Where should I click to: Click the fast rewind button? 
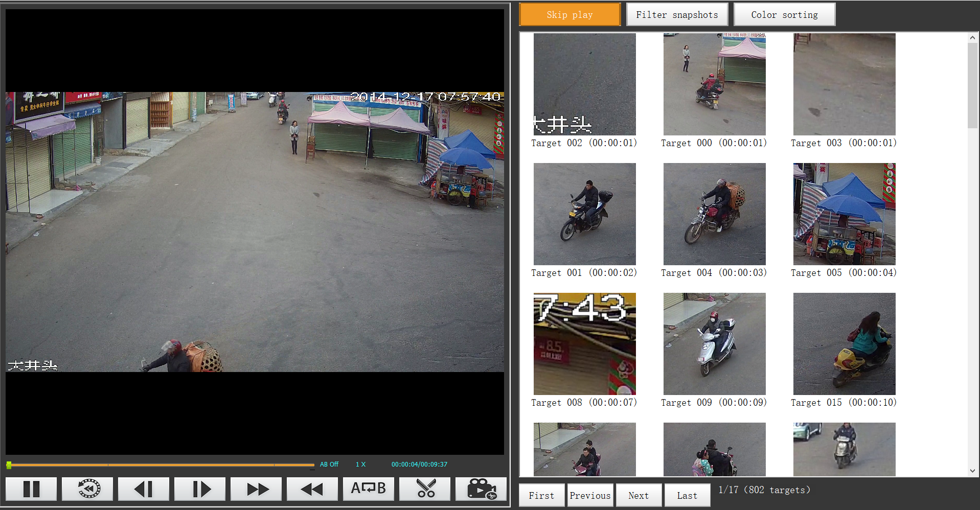[312, 489]
